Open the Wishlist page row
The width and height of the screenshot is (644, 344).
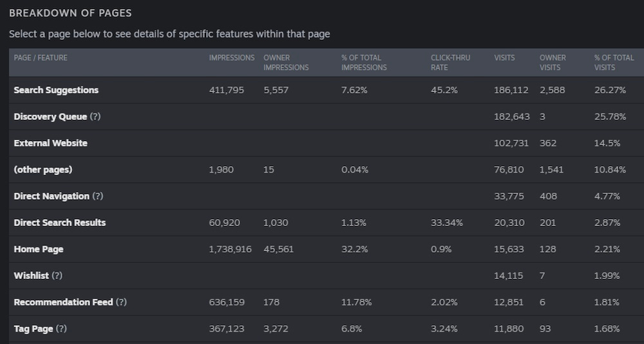point(327,276)
